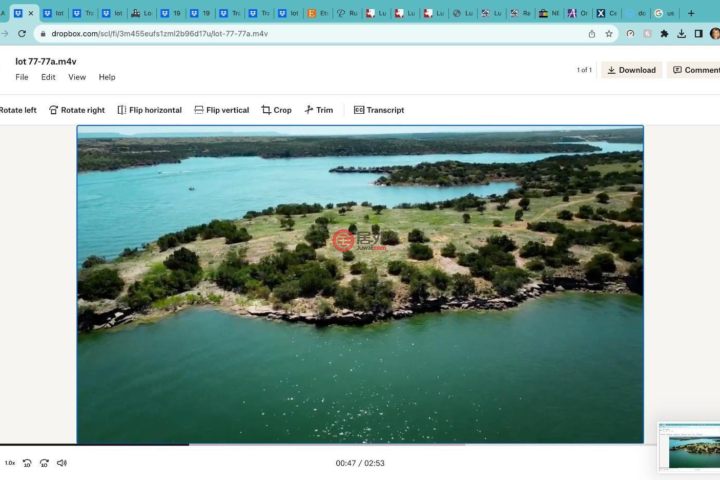Open the Edit menu
Screen dimensions: 720x480
click(x=48, y=77)
